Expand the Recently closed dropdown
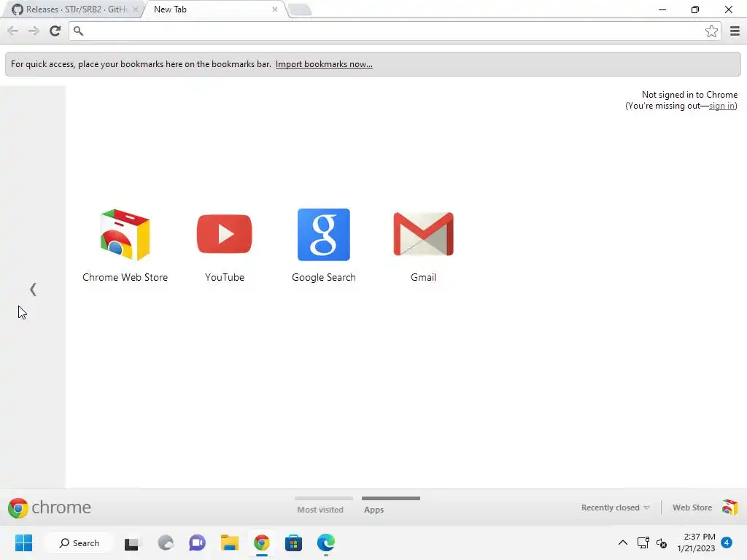This screenshot has height=560, width=747. (615, 507)
